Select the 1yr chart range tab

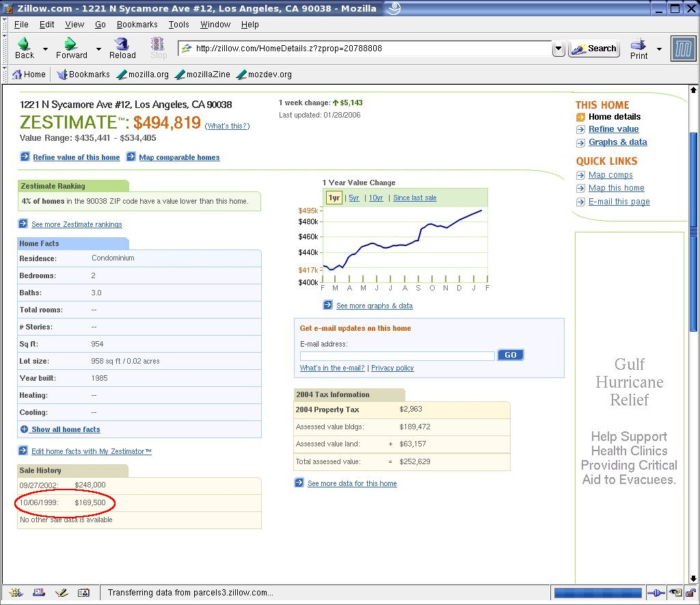click(334, 198)
